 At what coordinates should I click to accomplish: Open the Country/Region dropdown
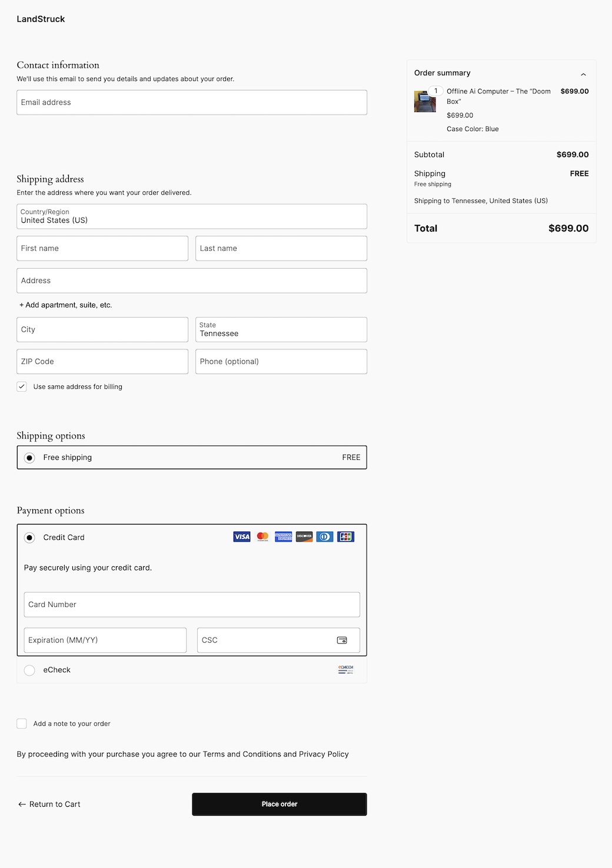point(192,216)
